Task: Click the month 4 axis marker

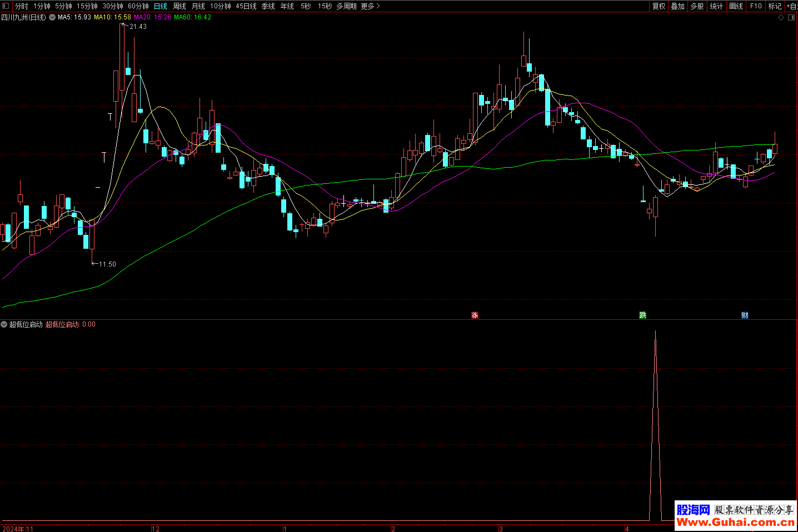Action: click(627, 529)
